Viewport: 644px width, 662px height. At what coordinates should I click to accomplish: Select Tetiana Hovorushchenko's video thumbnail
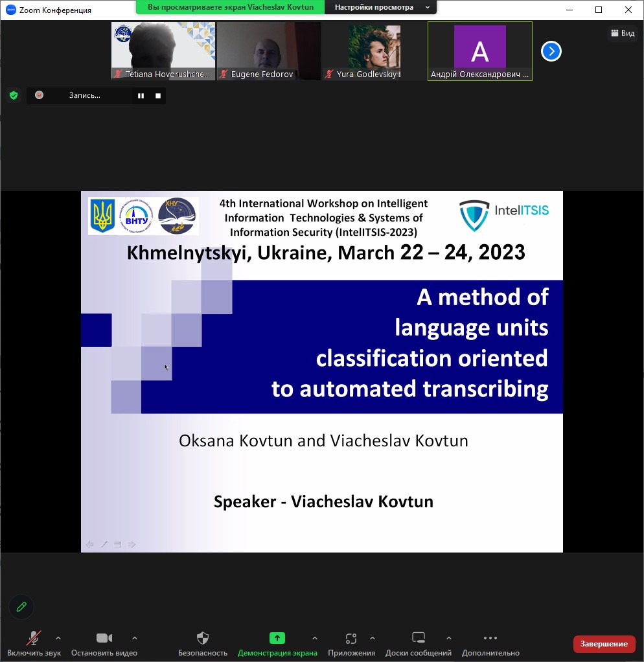click(163, 51)
